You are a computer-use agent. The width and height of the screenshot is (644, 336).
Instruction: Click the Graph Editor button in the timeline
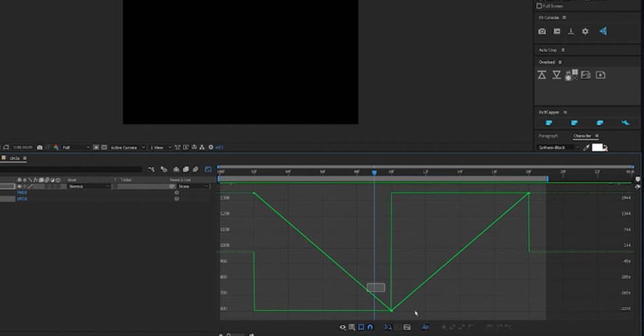click(x=208, y=169)
